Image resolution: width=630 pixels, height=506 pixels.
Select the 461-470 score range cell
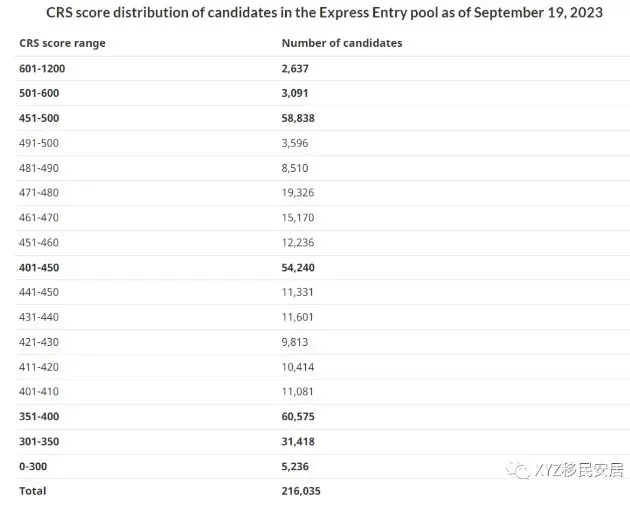coord(39,217)
